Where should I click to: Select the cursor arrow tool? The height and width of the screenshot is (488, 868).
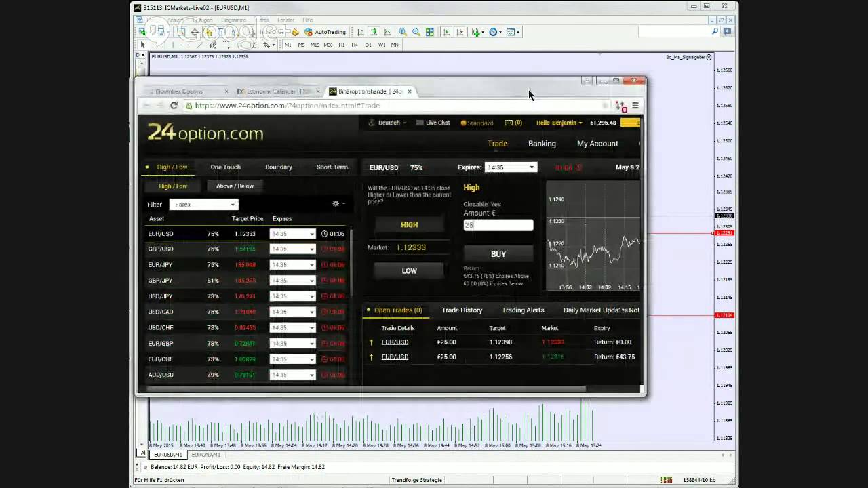tap(142, 45)
